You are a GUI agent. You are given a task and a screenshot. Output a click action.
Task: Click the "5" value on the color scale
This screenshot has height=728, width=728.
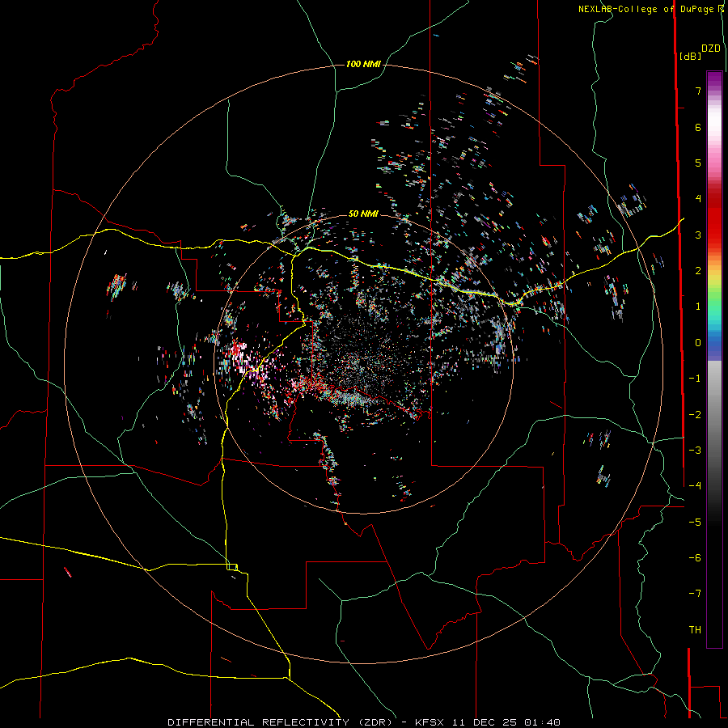[698, 163]
